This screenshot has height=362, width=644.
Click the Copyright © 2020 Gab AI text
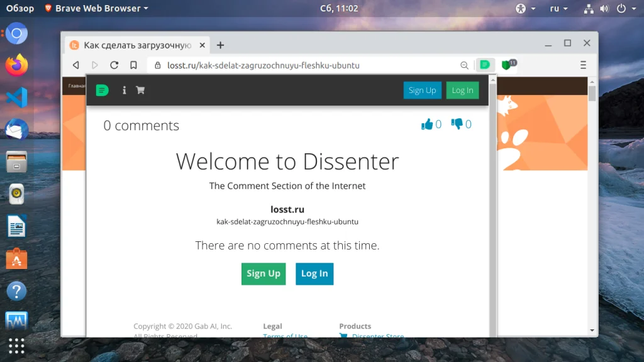click(183, 326)
